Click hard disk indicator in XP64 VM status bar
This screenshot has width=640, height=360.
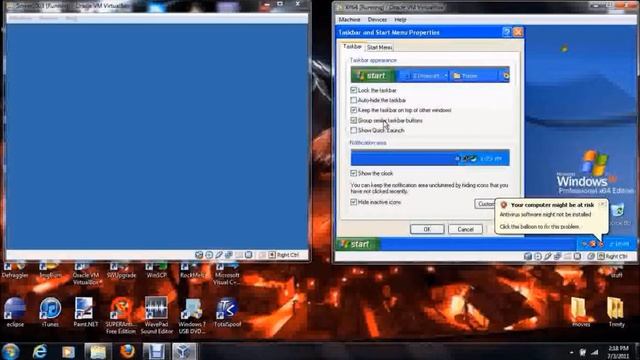coord(528,256)
